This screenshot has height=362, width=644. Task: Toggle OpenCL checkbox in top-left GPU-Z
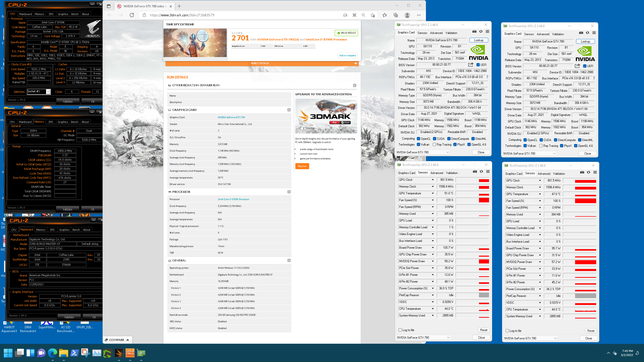[x=418, y=139]
